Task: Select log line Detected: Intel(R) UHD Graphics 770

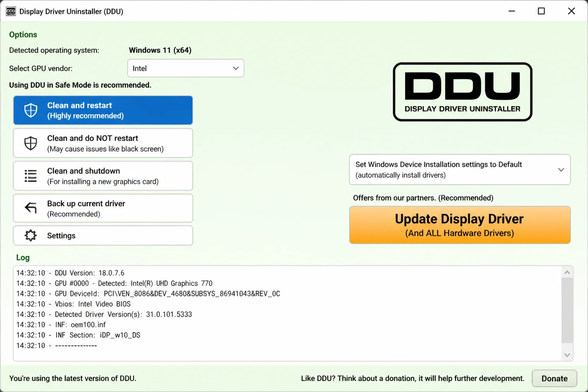Action: tap(114, 283)
